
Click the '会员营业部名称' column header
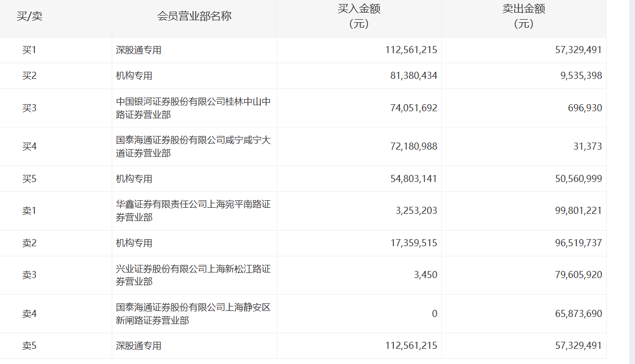[194, 16]
